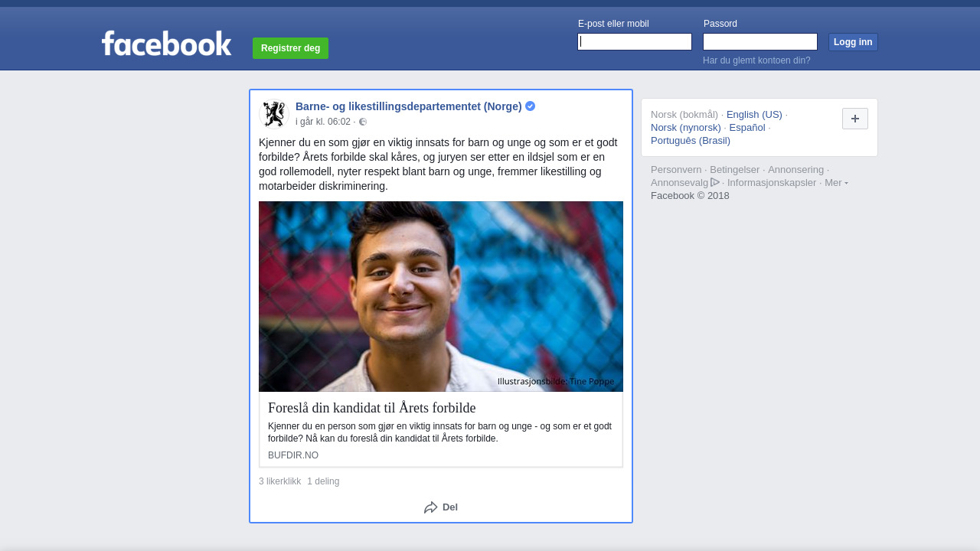The image size is (980, 551).
Task: Focus the E-post eller mobil field
Action: click(635, 42)
